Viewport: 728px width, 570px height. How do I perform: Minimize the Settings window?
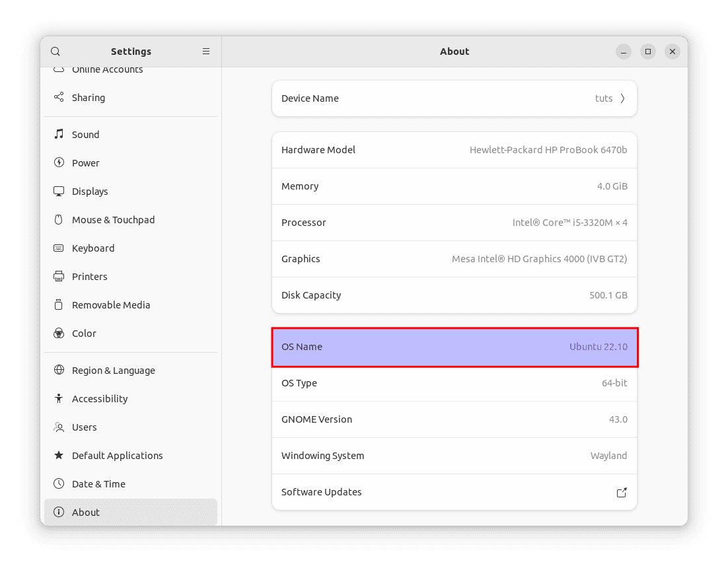pyautogui.click(x=624, y=52)
